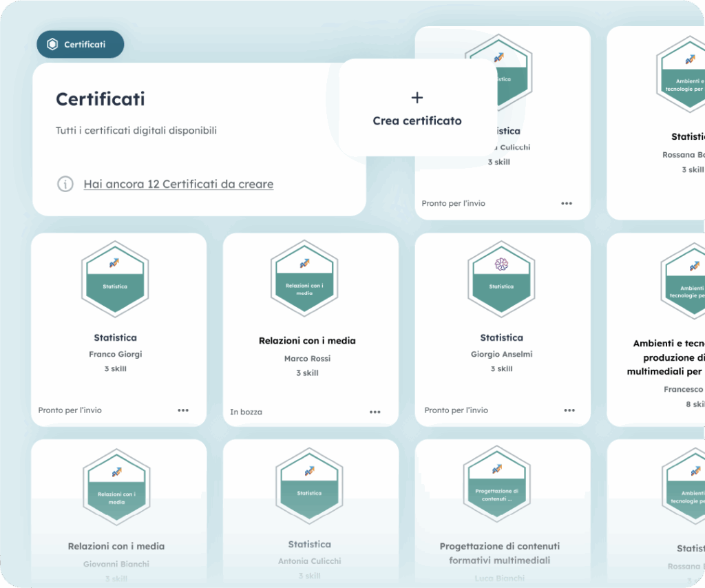The width and height of the screenshot is (705, 588).
Task: Click Giovanni Bianchi's Relazioni con i media badge
Action: (116, 487)
